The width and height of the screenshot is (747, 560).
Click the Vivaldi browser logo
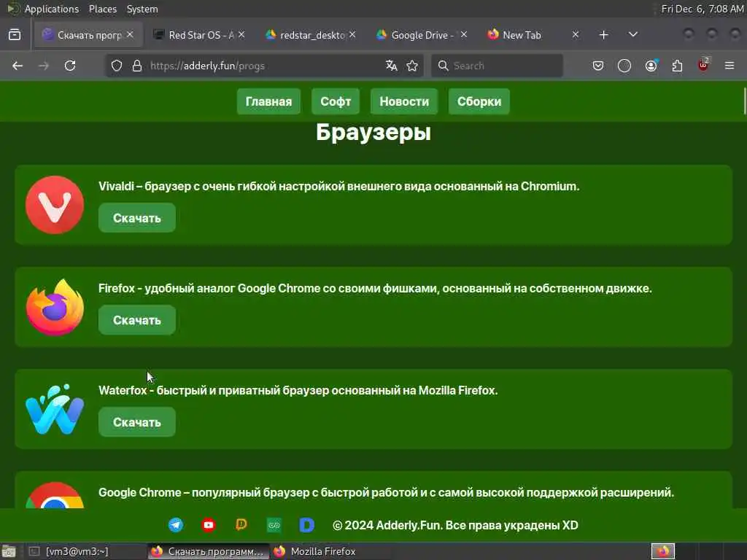[x=55, y=205]
